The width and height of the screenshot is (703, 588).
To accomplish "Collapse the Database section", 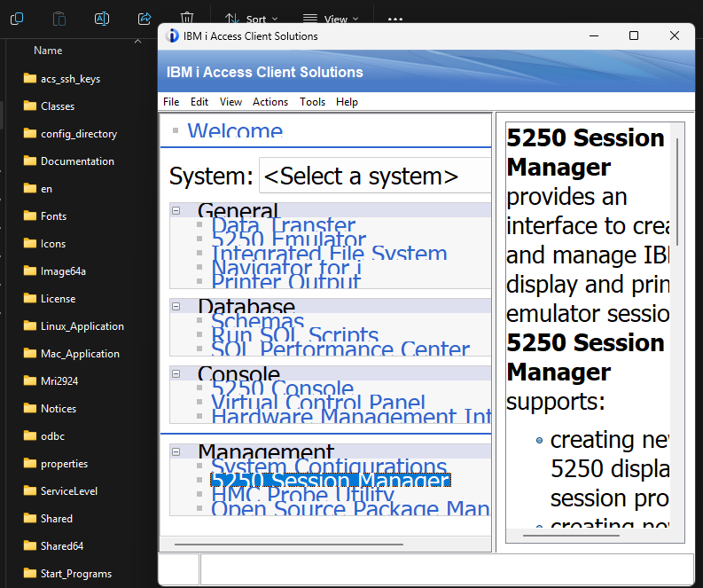I will [x=176, y=306].
